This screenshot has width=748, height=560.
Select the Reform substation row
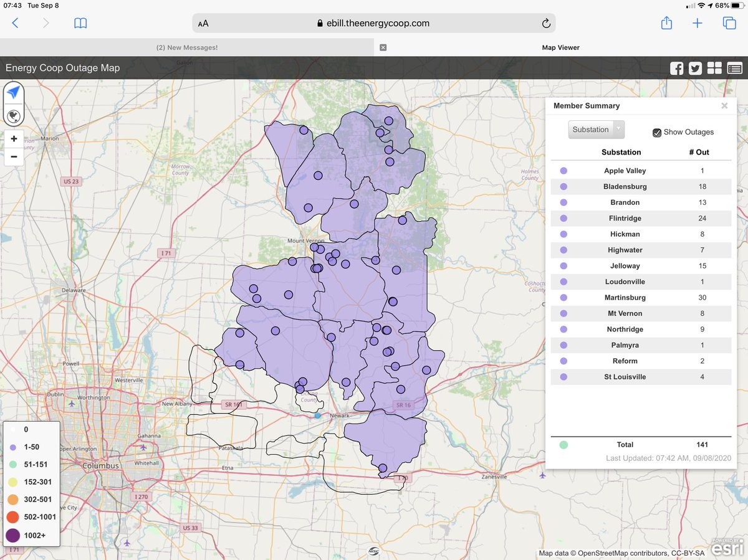click(x=641, y=361)
